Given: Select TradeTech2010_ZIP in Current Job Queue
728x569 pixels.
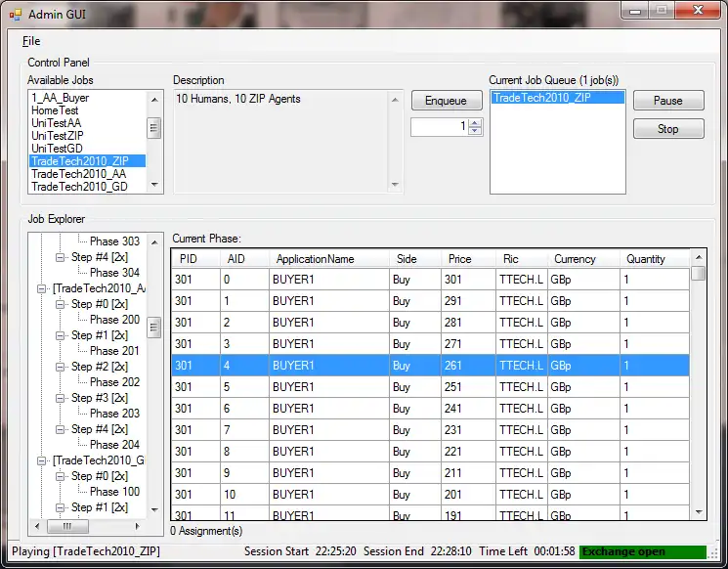Looking at the screenshot, I should click(557, 98).
